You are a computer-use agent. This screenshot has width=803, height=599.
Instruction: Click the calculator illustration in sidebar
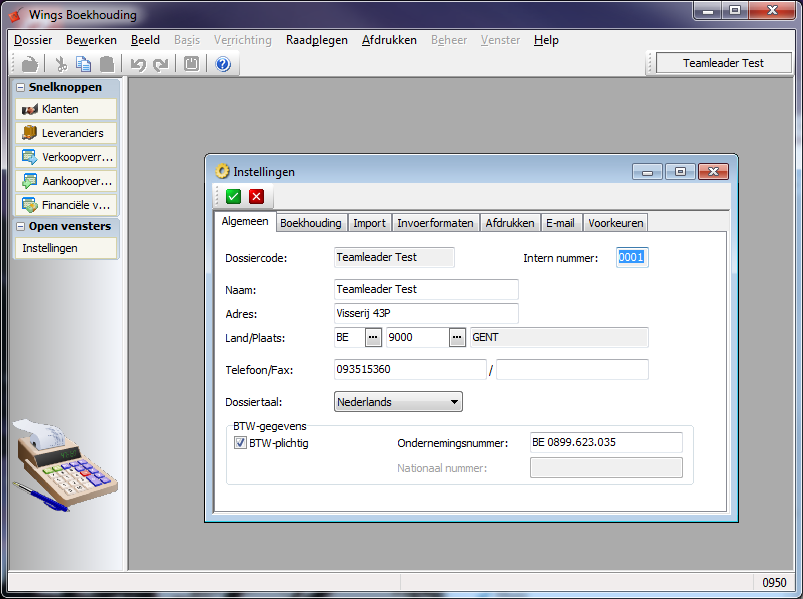pyautogui.click(x=65, y=465)
